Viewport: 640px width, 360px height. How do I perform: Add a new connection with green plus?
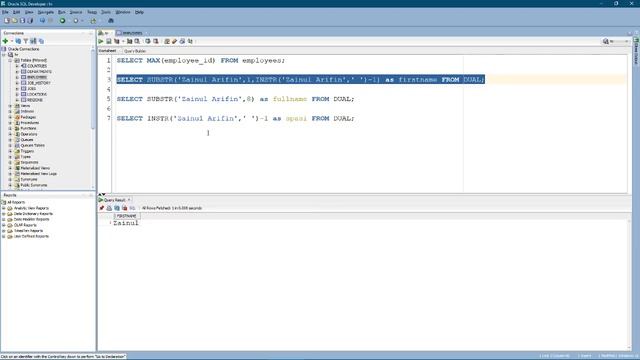(x=5, y=41)
